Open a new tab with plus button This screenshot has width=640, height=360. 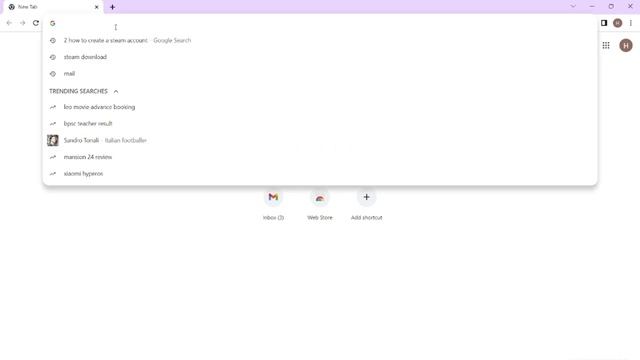point(112,7)
